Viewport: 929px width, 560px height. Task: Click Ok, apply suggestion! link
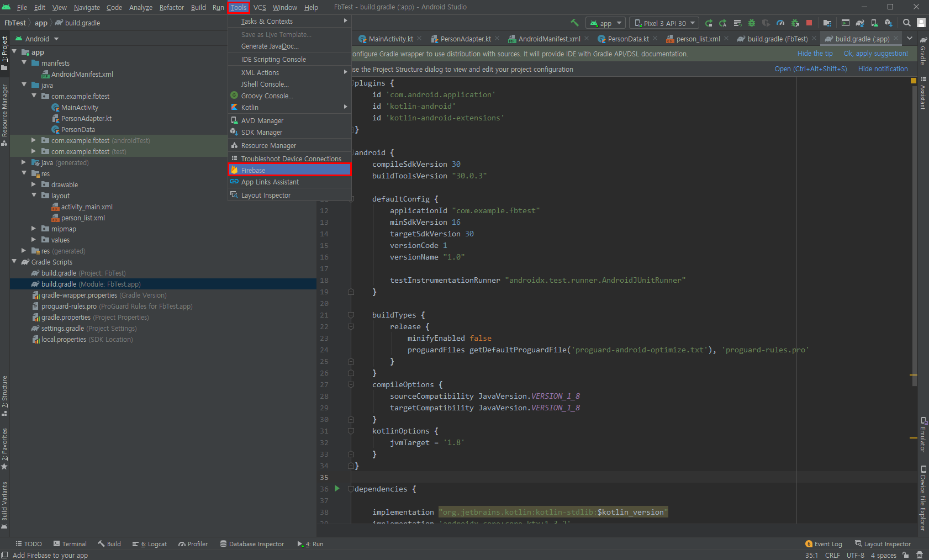(875, 54)
